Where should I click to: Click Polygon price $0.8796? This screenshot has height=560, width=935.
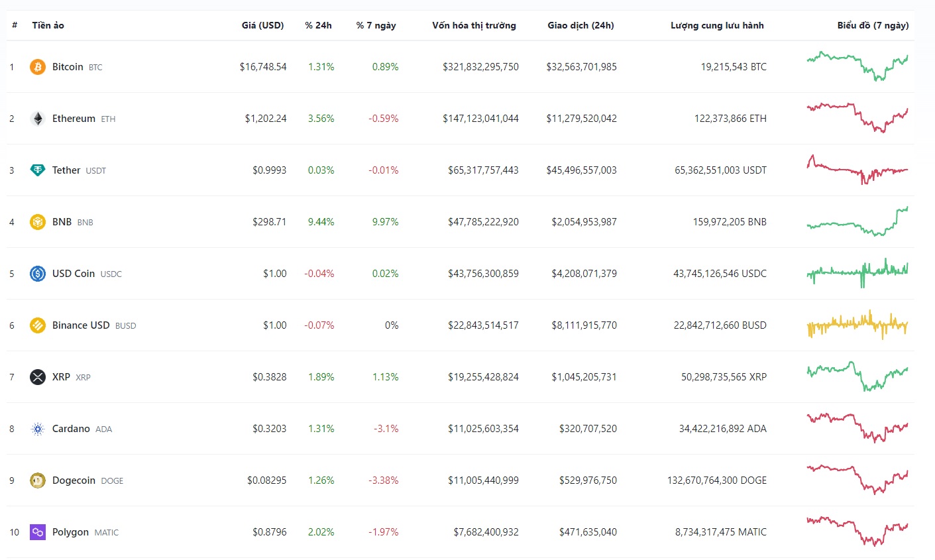tap(270, 532)
